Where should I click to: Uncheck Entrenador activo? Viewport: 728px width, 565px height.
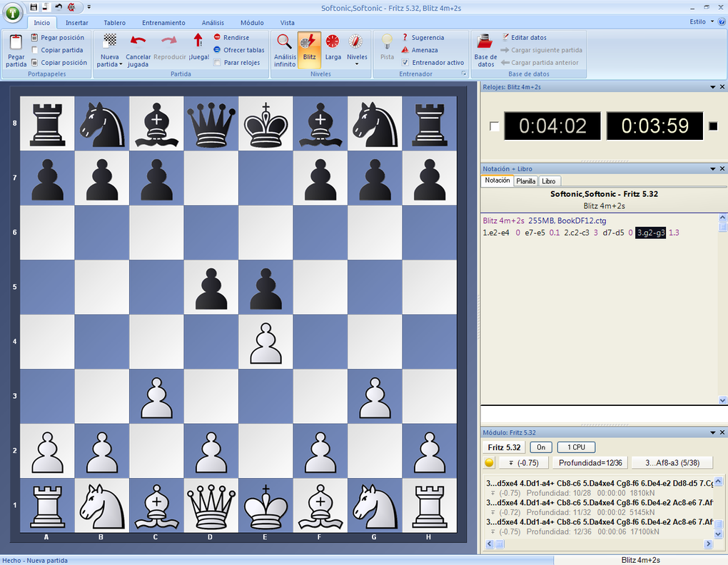(405, 63)
